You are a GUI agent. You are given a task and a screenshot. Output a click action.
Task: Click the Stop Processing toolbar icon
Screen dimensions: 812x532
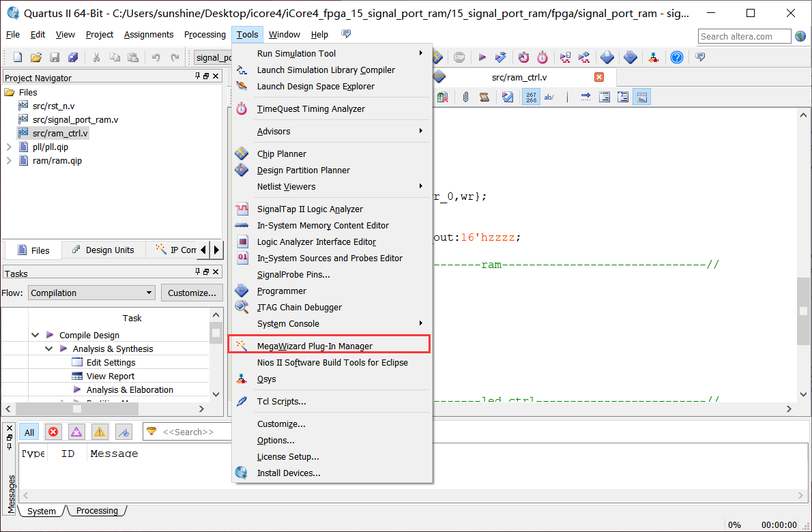[459, 57]
